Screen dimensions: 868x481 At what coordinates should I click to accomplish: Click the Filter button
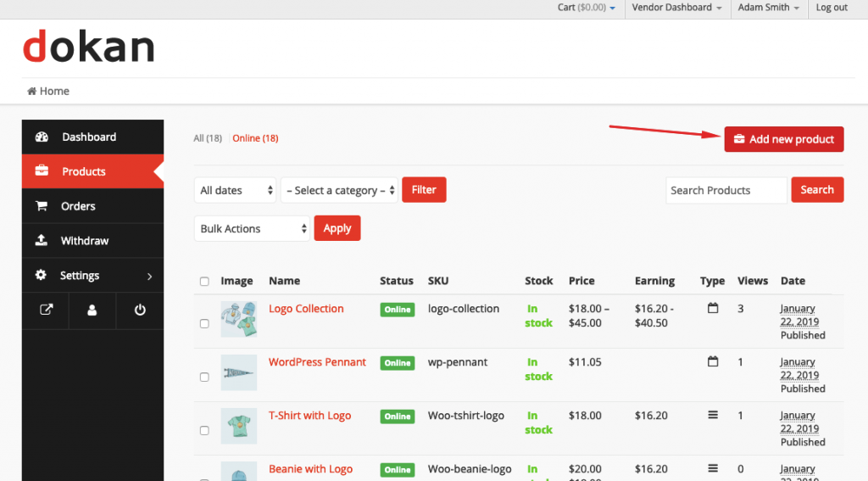[424, 189]
